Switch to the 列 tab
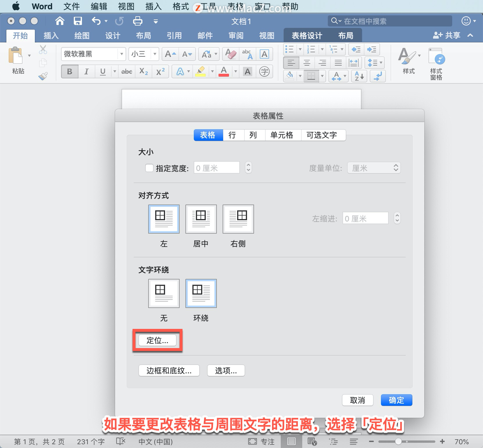 coord(255,135)
